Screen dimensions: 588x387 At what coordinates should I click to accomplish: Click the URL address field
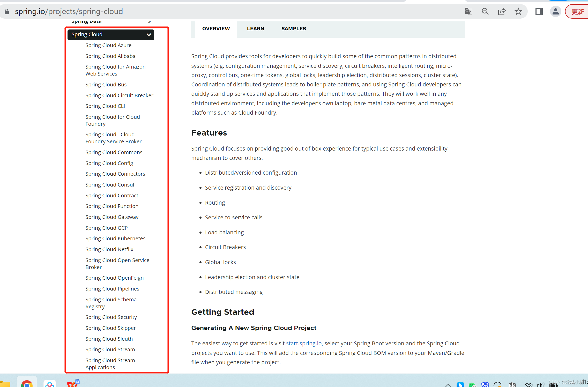tap(233, 12)
